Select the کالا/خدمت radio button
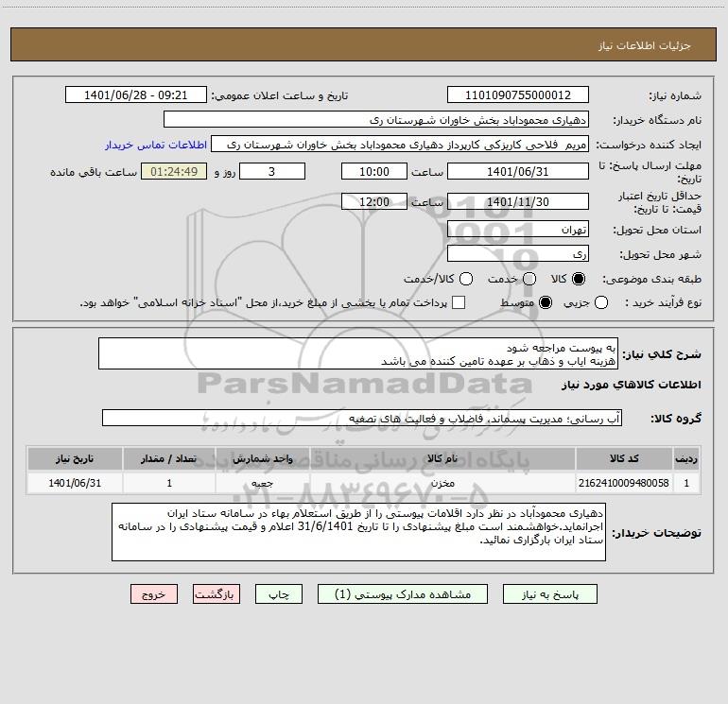 pos(466,279)
